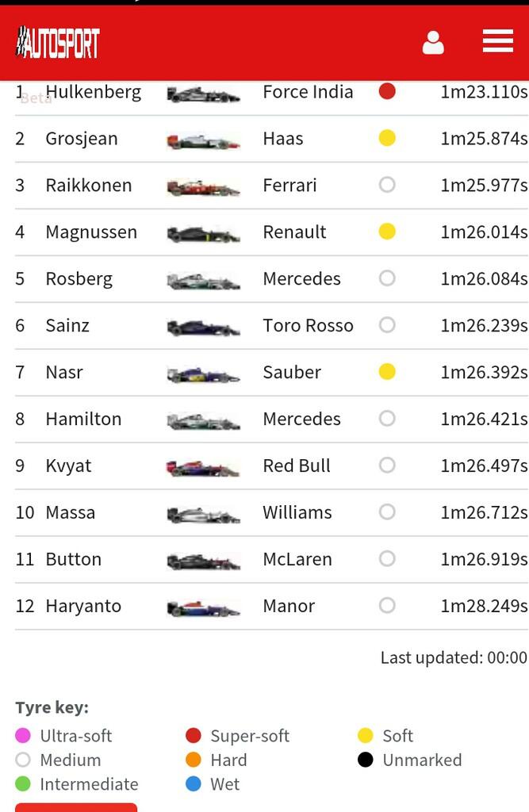Click Kvyat's lap time 1m26.497s
Viewport: 529px width, 812px height.
pyautogui.click(x=484, y=465)
